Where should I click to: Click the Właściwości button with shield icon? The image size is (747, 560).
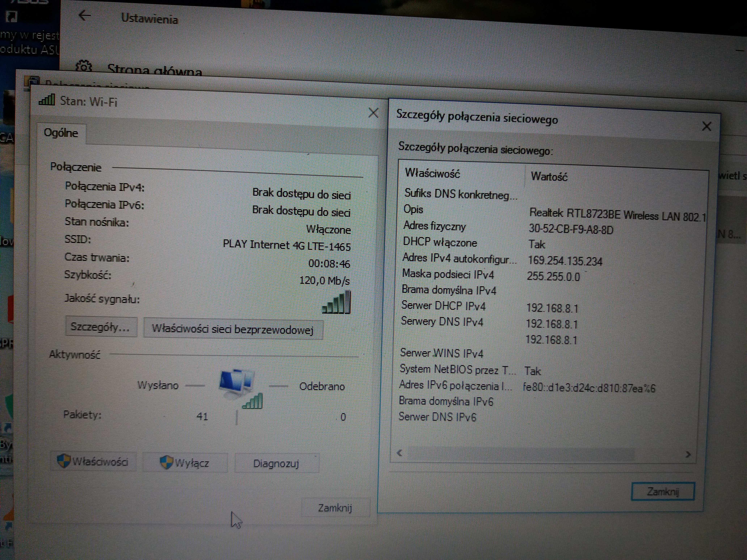[x=93, y=461]
